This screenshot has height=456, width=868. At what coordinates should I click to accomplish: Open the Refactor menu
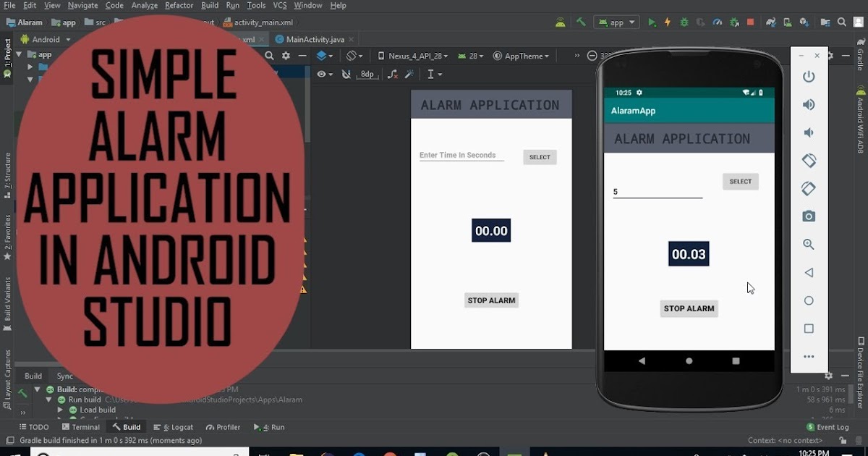click(x=179, y=5)
